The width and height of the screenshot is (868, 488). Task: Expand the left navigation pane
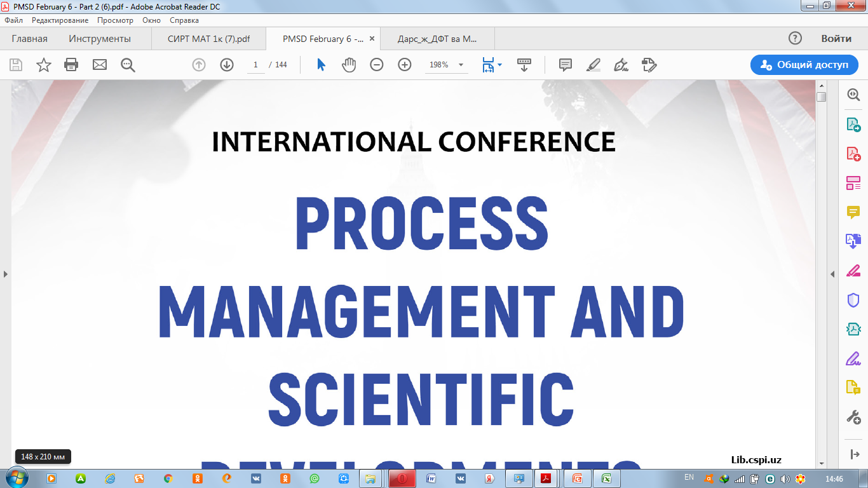pyautogui.click(x=6, y=274)
